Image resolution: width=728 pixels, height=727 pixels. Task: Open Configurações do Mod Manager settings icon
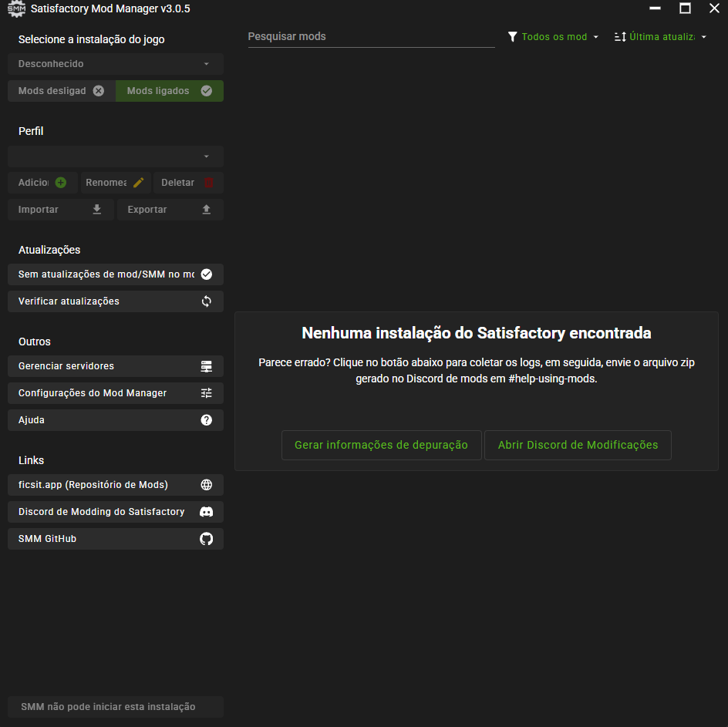pos(205,392)
